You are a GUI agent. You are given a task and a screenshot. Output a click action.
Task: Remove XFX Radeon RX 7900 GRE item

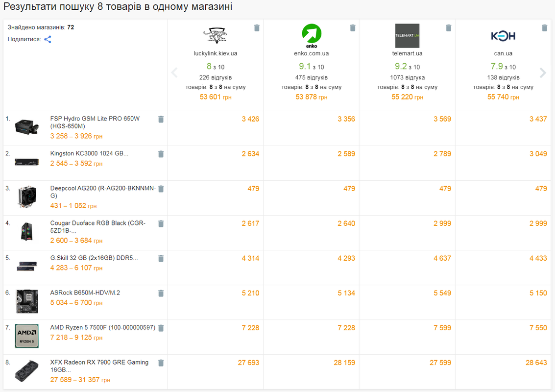(x=161, y=363)
